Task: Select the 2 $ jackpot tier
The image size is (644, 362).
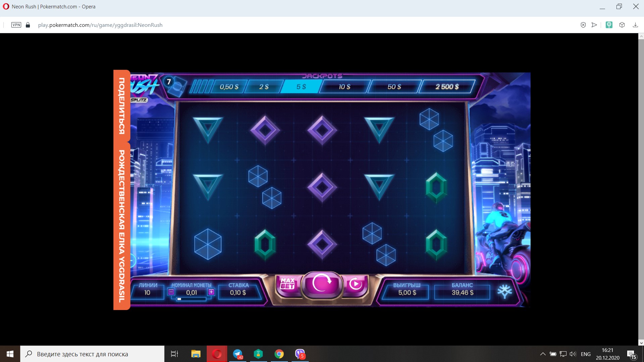Action: tap(264, 87)
